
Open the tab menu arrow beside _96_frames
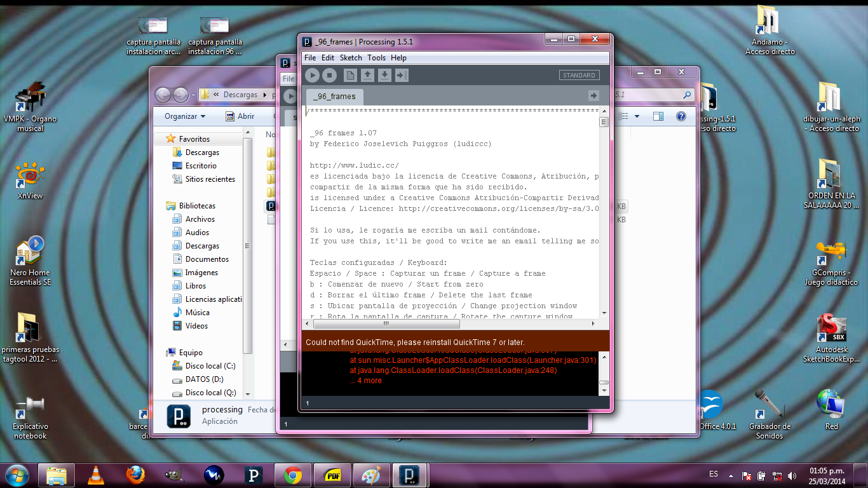[x=593, y=95]
